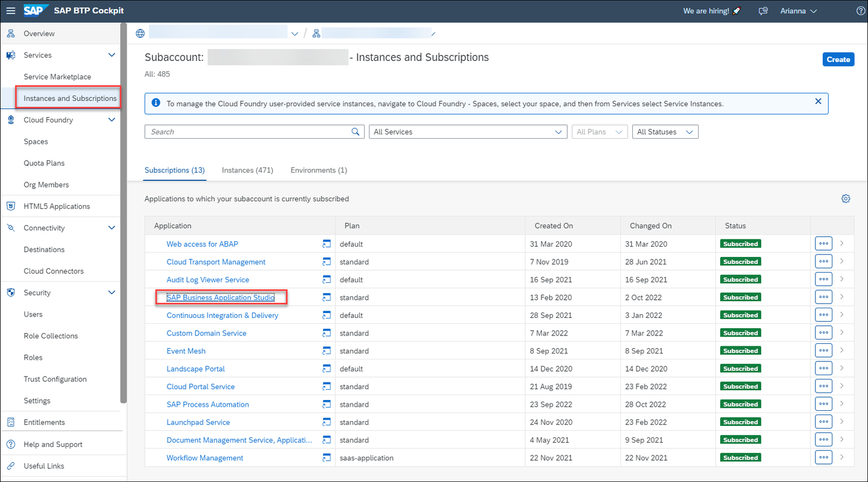Click the SAP logo
This screenshot has width=868, height=482.
36,11
